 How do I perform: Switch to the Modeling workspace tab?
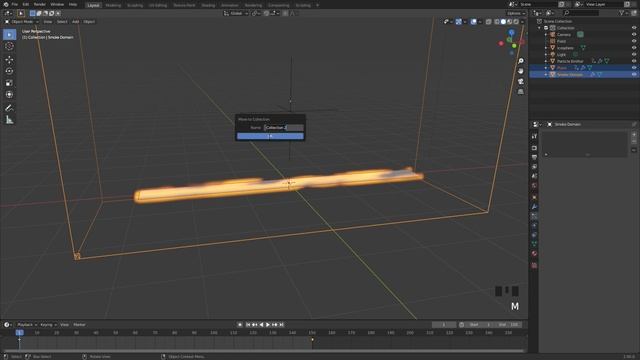tap(113, 5)
